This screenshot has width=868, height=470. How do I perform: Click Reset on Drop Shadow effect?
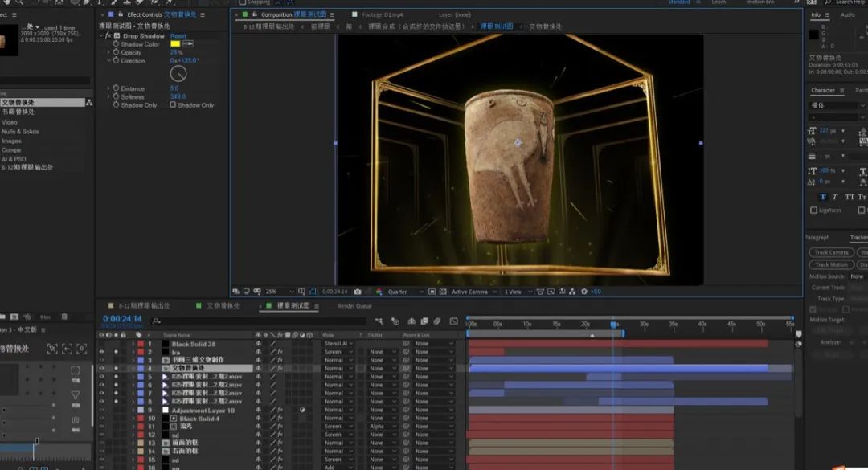click(x=178, y=36)
